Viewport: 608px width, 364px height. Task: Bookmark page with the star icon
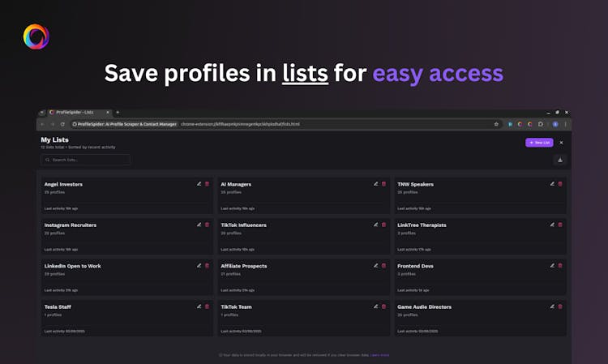point(496,124)
